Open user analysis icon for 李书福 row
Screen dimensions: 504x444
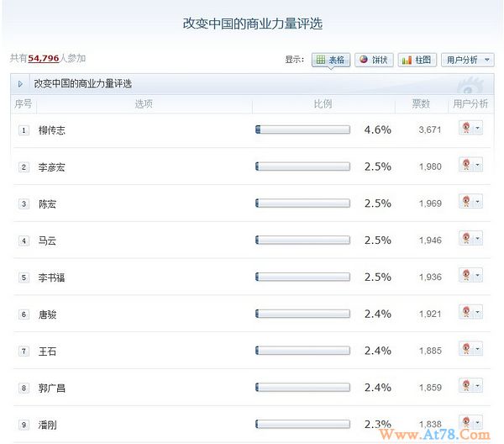[465, 276]
